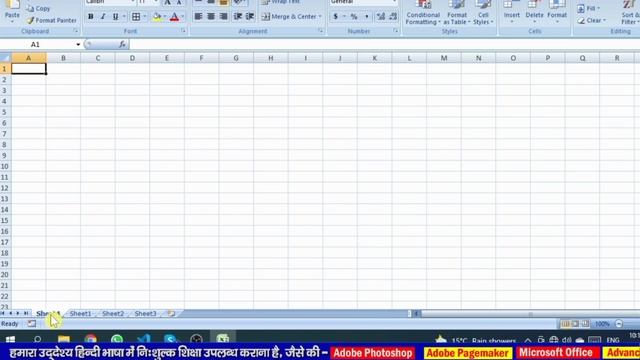640x360 pixels.
Task: Activate the Format Painter tool
Action: 51,20
